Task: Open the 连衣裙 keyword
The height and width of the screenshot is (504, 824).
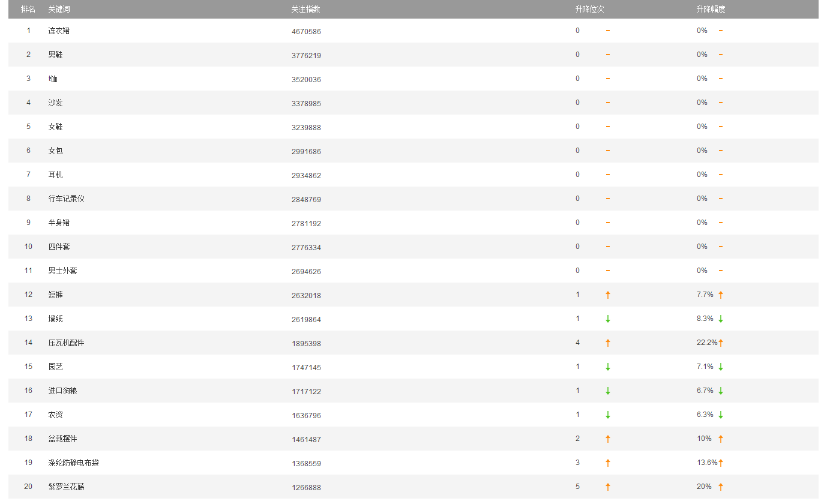Action: (59, 31)
